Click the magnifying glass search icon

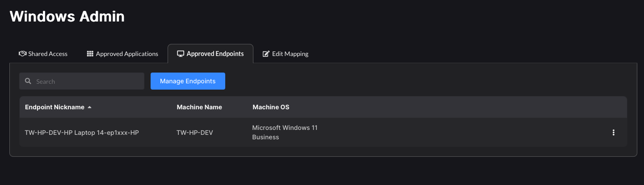(x=28, y=81)
